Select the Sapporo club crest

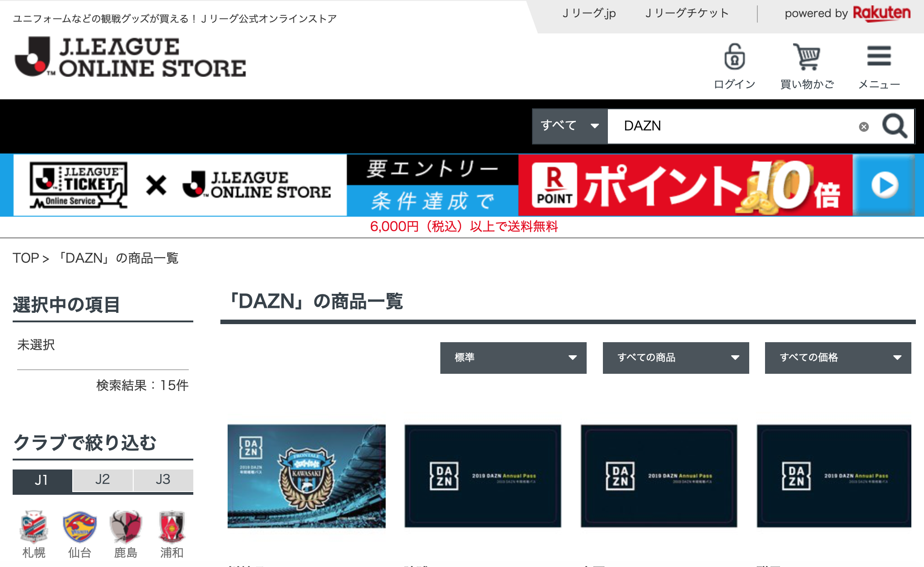pos(34,527)
